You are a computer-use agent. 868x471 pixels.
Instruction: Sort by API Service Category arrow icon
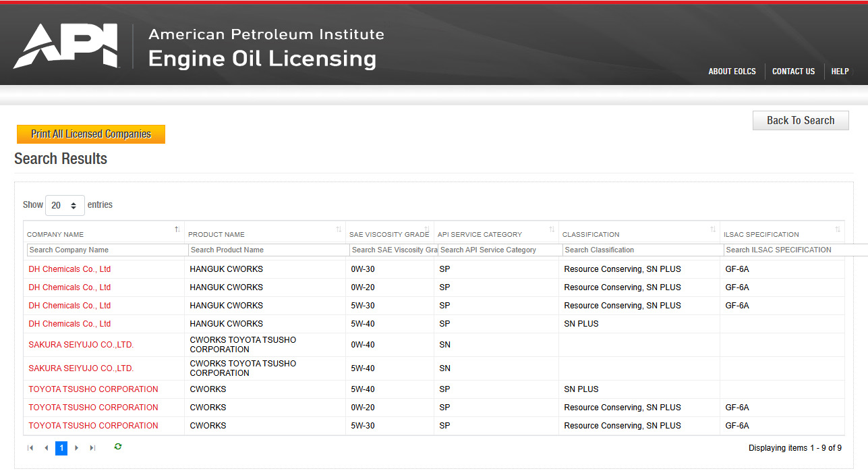pyautogui.click(x=552, y=229)
